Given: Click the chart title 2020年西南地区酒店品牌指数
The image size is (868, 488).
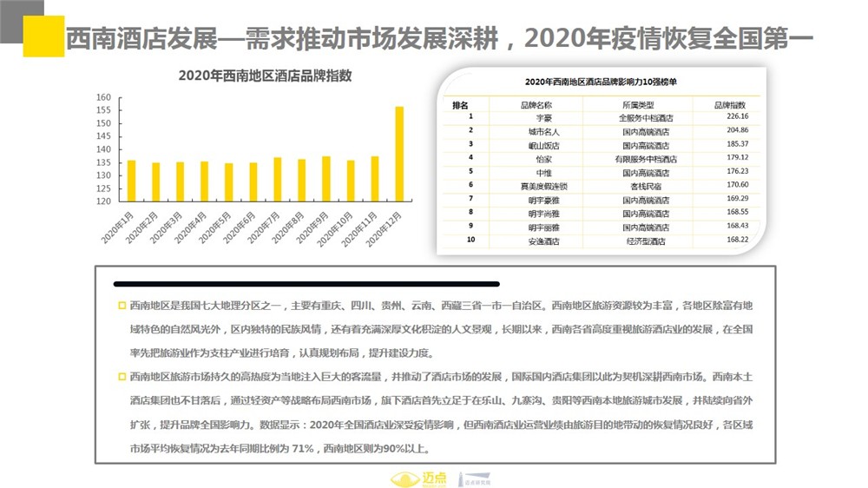Looking at the screenshot, I should [264, 76].
